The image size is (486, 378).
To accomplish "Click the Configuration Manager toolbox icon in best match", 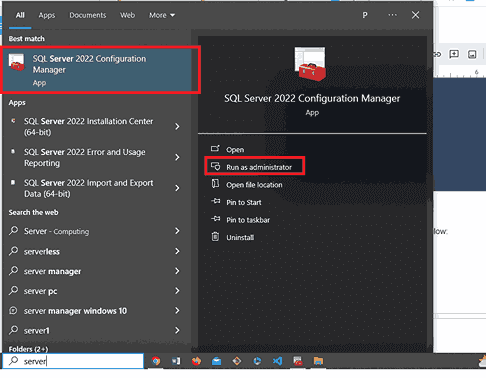I will pyautogui.click(x=17, y=62).
